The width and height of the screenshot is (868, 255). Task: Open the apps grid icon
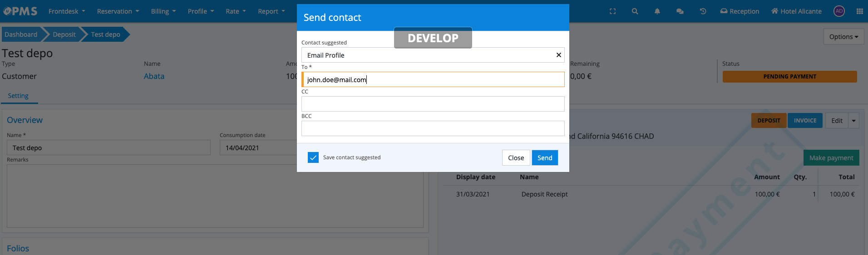click(x=859, y=11)
